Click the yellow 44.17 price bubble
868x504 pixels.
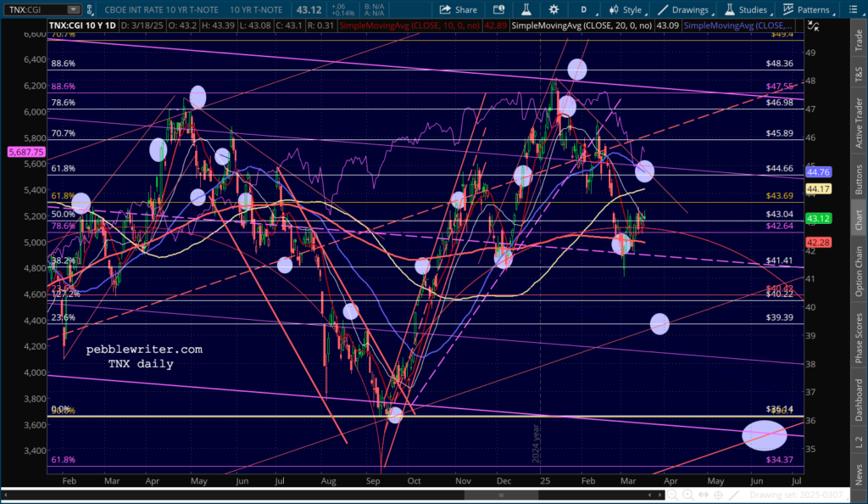point(818,189)
